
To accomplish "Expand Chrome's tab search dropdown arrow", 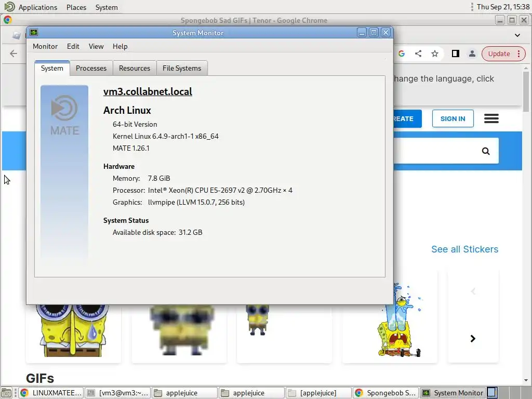I will coord(517,35).
